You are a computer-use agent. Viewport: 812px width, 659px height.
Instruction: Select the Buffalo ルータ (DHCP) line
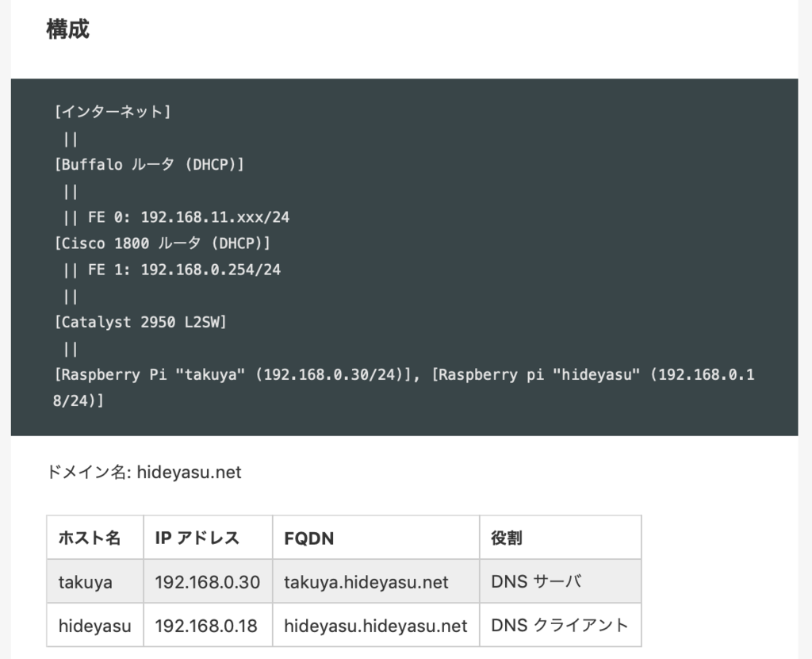coord(149,164)
